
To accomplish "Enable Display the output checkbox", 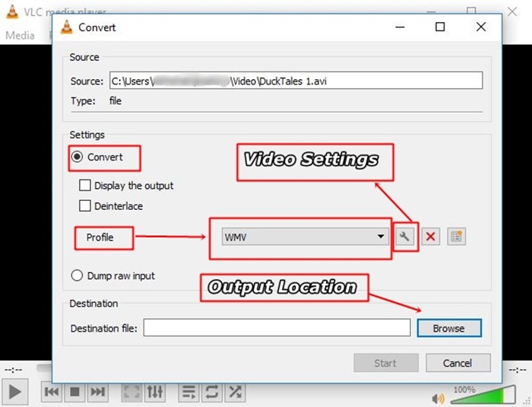I will click(x=85, y=186).
